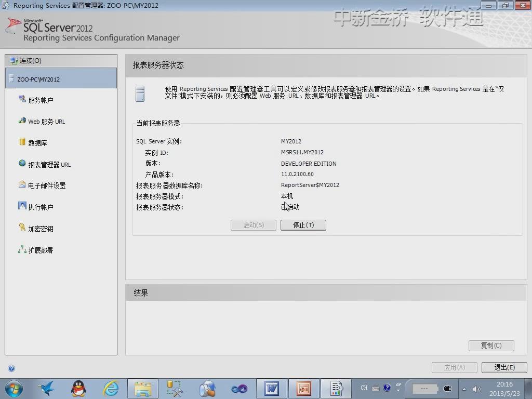Minimize the Reporting Services window
532x399 pixels.
[488, 5]
